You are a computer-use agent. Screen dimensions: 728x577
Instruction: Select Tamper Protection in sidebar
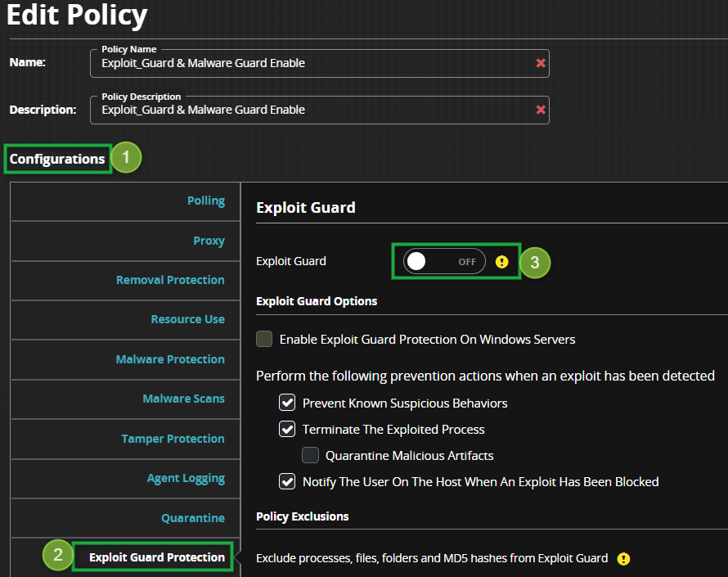(173, 439)
